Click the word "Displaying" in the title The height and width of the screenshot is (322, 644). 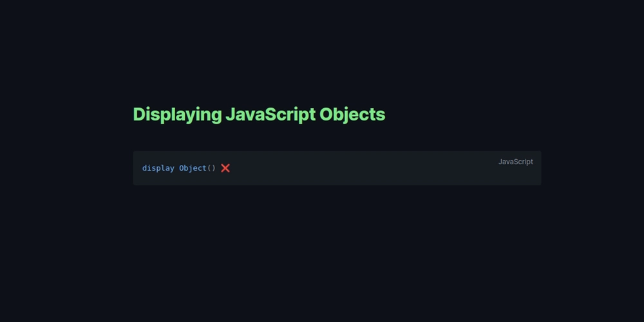point(178,115)
